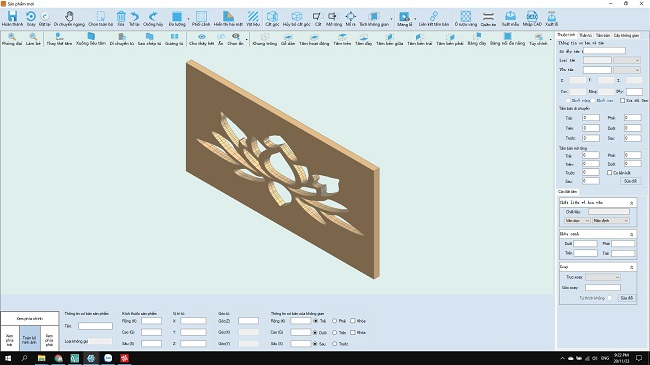Collapse the Dán cạnh section
Screen dimensions: 650x365
tap(631, 234)
